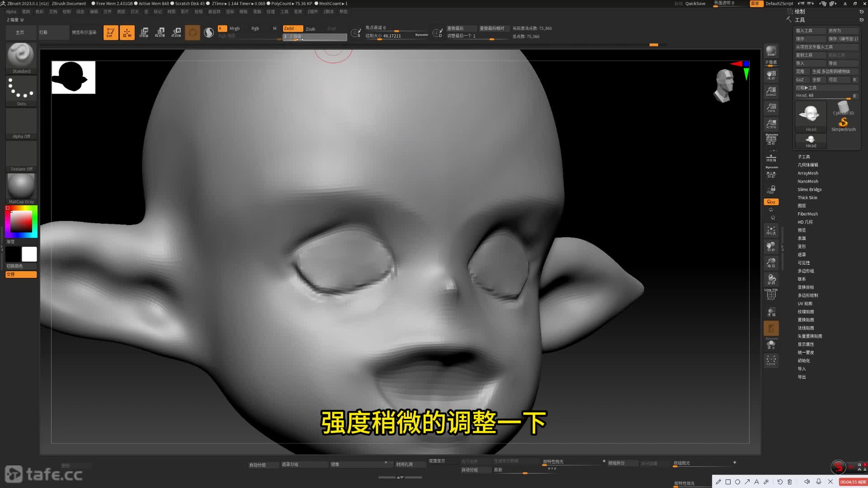The height and width of the screenshot is (488, 868).
Task: Expand the Subtool (子工具) section
Action: (804, 157)
